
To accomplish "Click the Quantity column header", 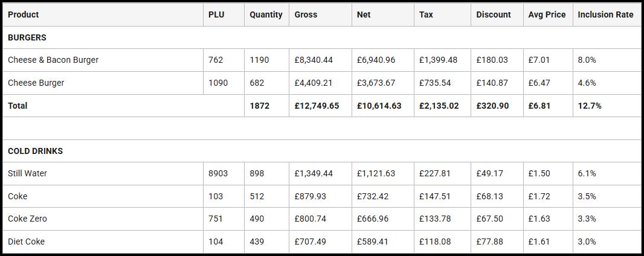I will [266, 14].
